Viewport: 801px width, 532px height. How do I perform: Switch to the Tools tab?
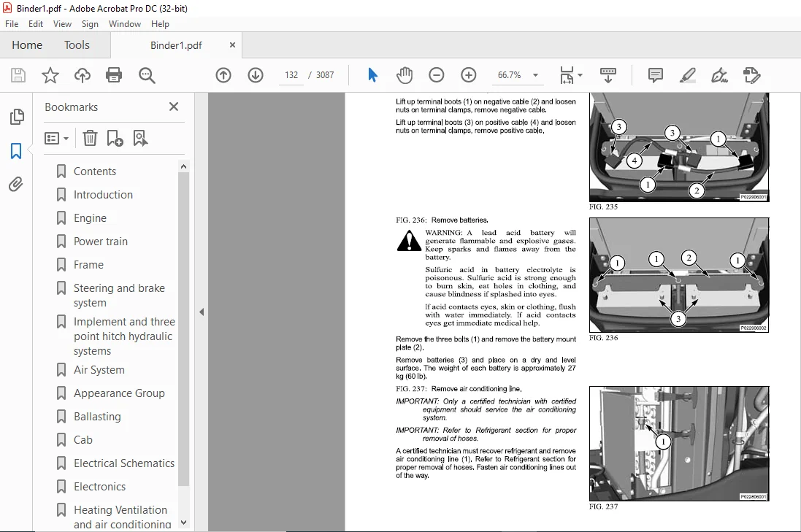point(77,45)
